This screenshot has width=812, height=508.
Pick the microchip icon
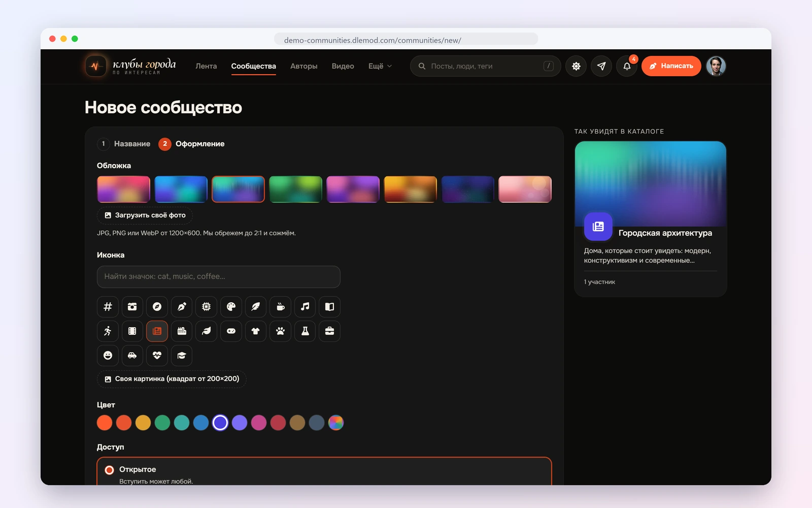pos(206,307)
